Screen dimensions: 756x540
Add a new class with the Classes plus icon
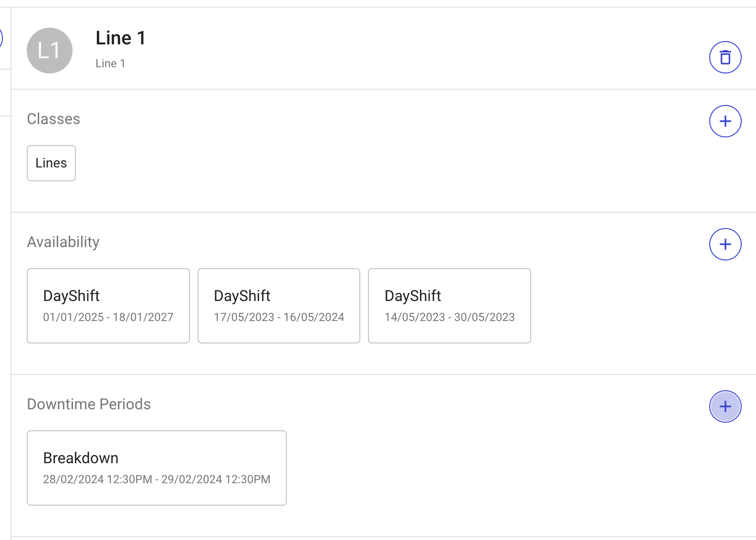725,121
